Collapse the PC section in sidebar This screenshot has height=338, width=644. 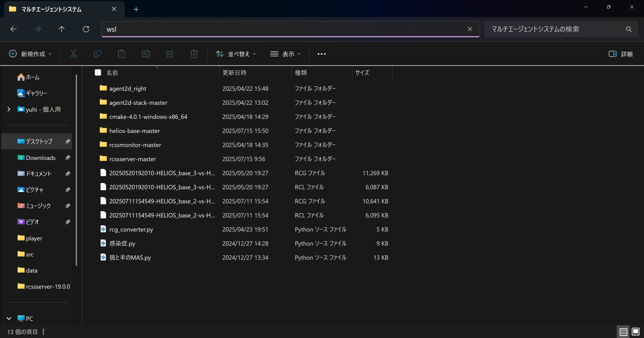[9, 318]
